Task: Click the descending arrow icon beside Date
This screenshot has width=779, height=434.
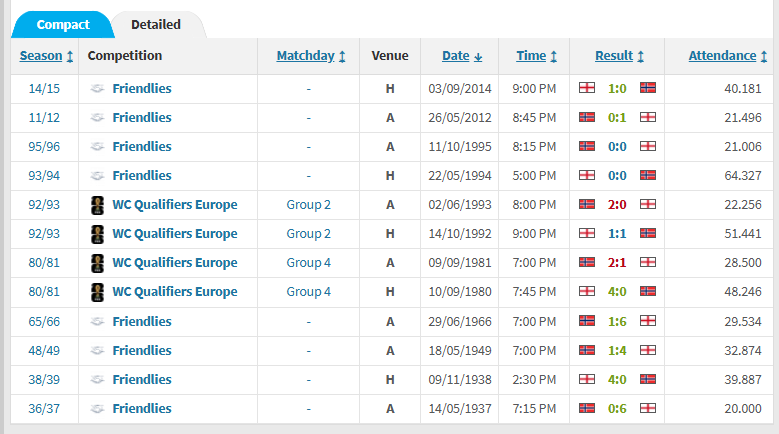Action: tap(478, 57)
